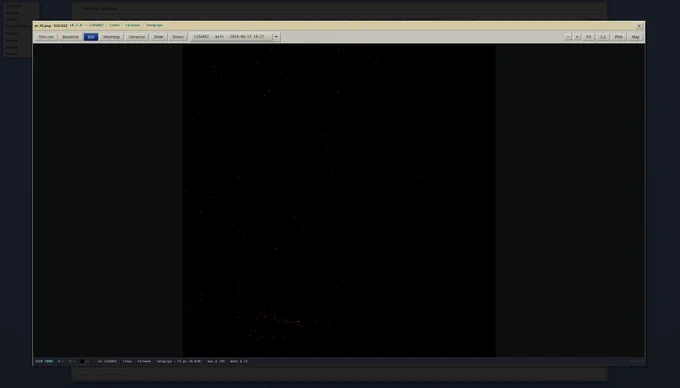
Task: Open the Map button
Action: click(x=635, y=37)
